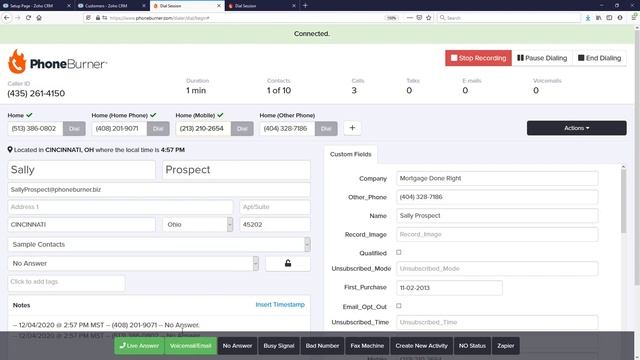Expand the Ohio state dropdown
Screen dimensions: 640x360
point(198,224)
